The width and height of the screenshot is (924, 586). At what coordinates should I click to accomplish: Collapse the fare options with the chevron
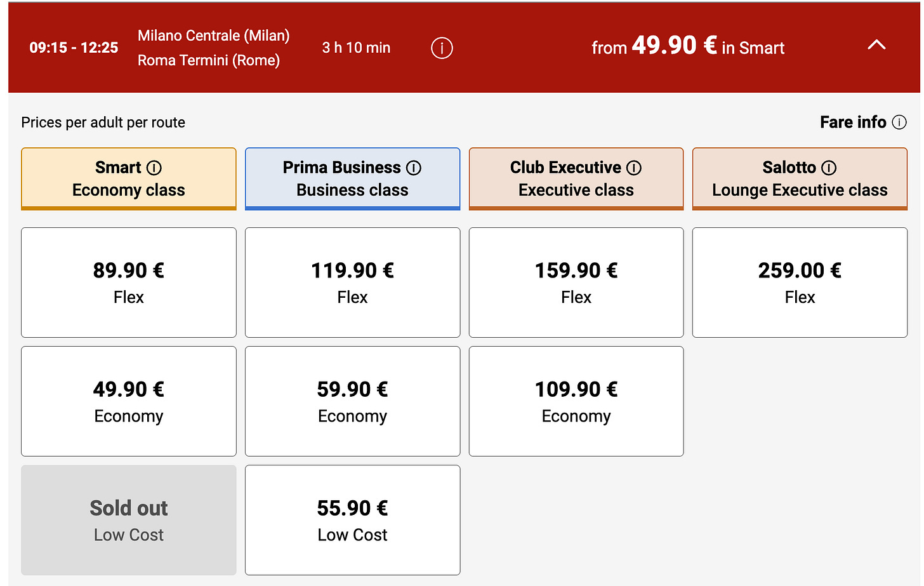tap(877, 45)
